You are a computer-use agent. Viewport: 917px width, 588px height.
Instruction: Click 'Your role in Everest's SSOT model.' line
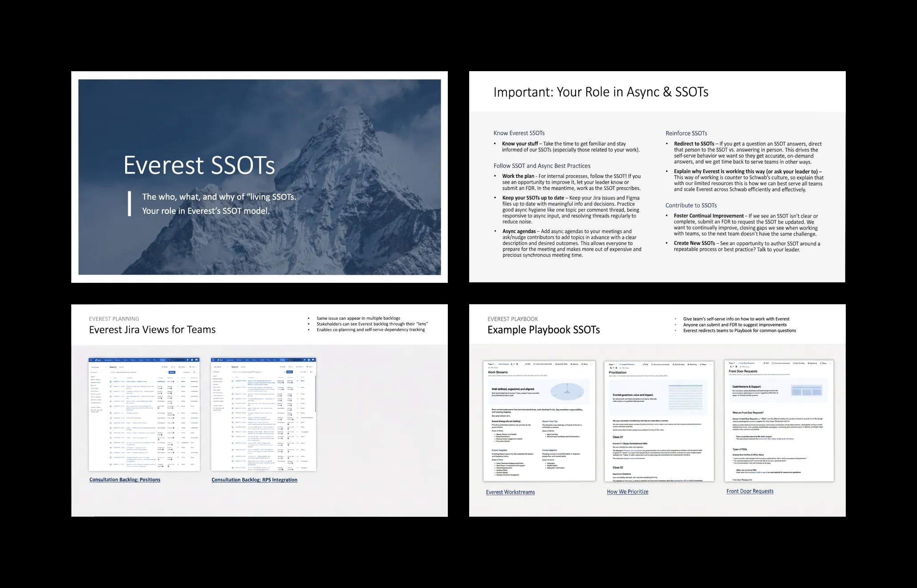[x=206, y=211]
